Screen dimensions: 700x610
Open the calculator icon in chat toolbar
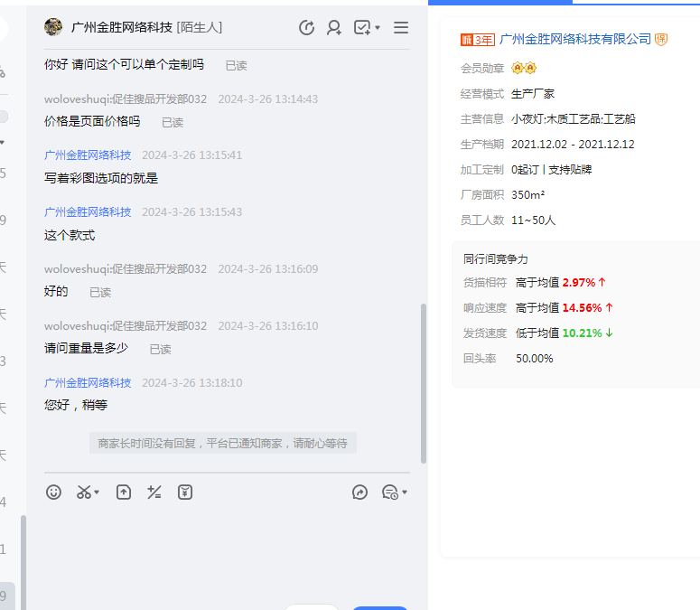pyautogui.click(x=154, y=493)
